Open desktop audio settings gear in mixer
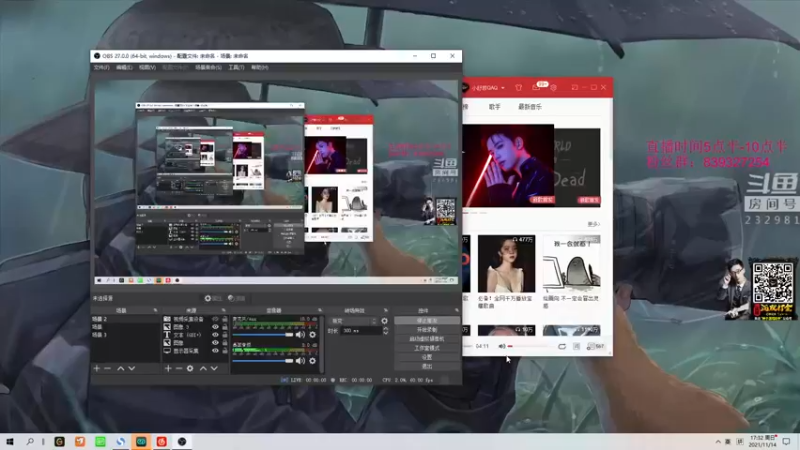 point(312,361)
